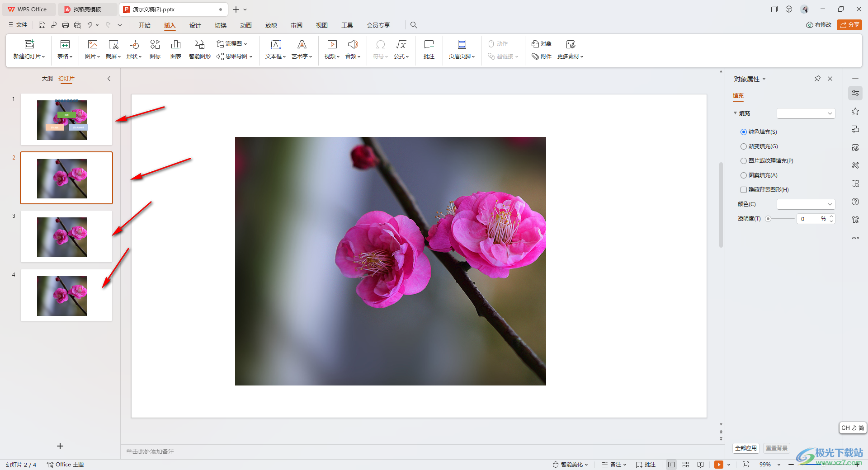Click the Share (分享) button
The width and height of the screenshot is (868, 470).
coord(849,25)
